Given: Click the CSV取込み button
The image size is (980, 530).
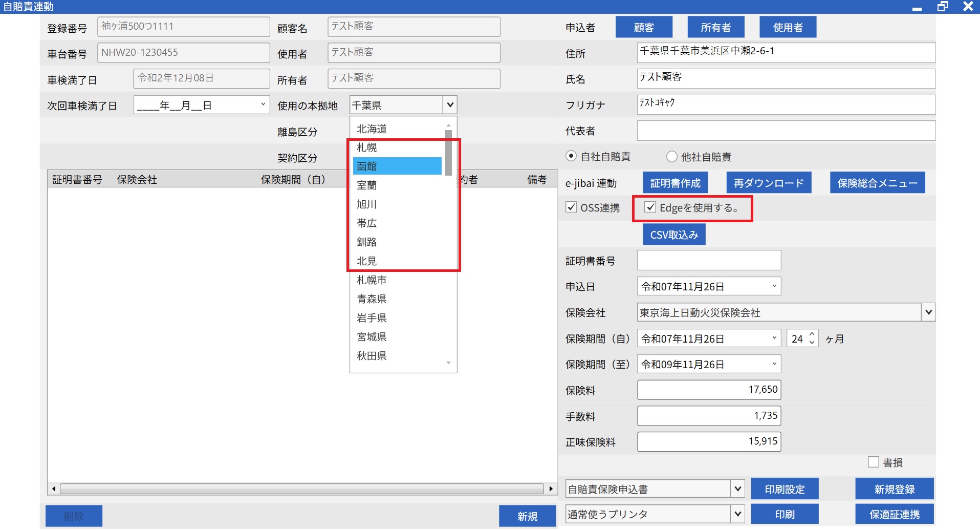Looking at the screenshot, I should 673,235.
